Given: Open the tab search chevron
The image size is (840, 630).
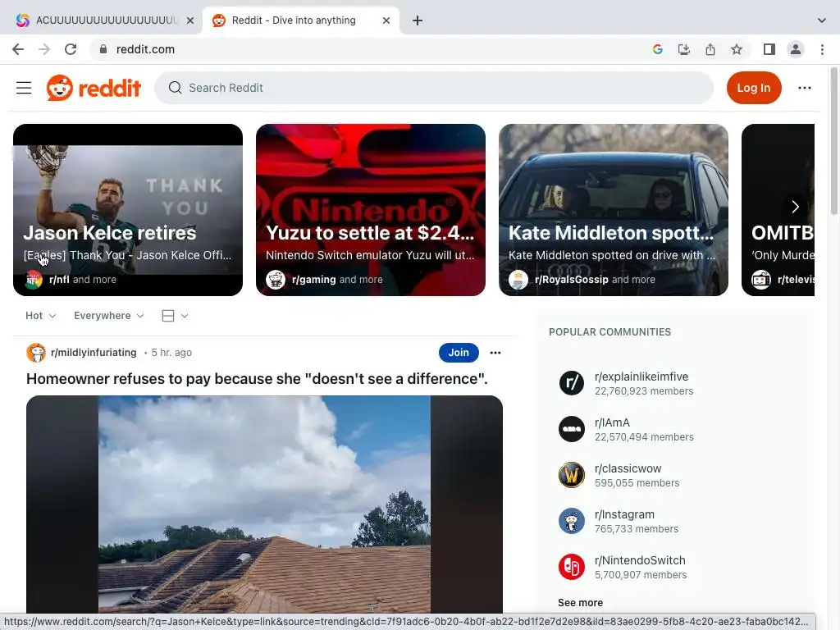Looking at the screenshot, I should click(x=822, y=21).
